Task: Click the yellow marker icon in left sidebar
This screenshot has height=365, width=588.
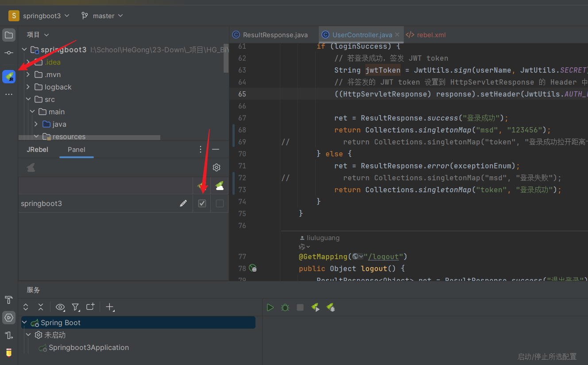Action: click(9, 353)
